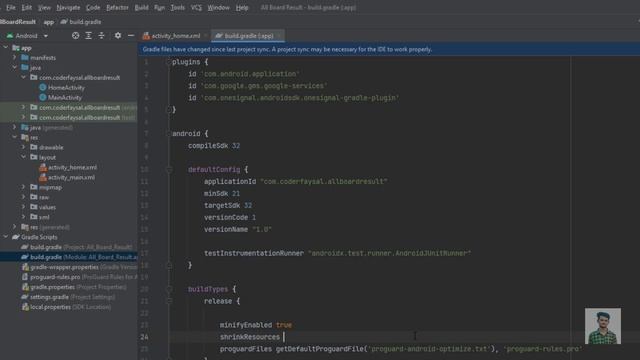Collapse the java folder

15,67
